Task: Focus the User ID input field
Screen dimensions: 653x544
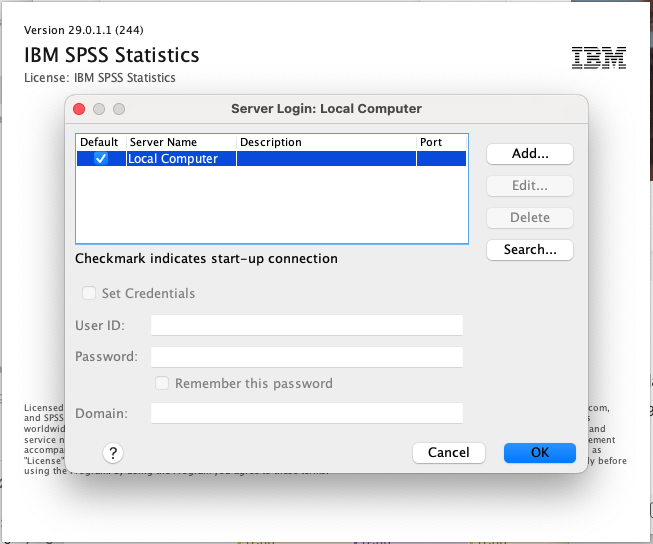Action: (307, 325)
